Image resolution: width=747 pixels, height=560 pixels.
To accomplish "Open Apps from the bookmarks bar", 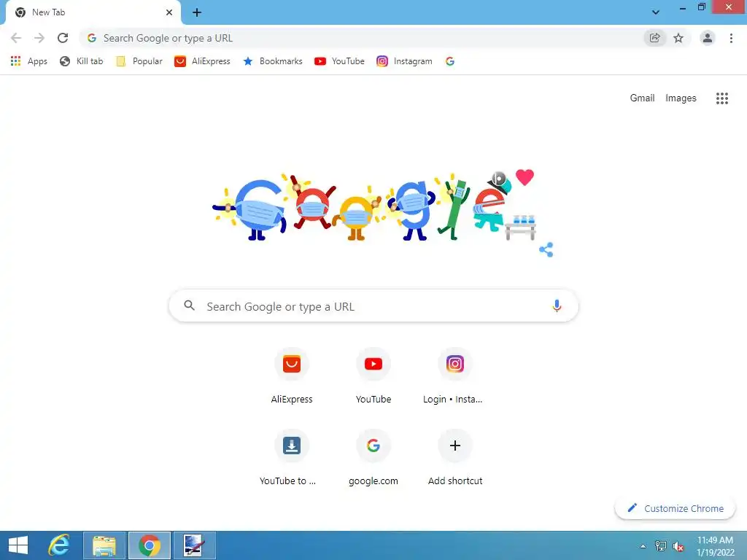I will click(29, 61).
